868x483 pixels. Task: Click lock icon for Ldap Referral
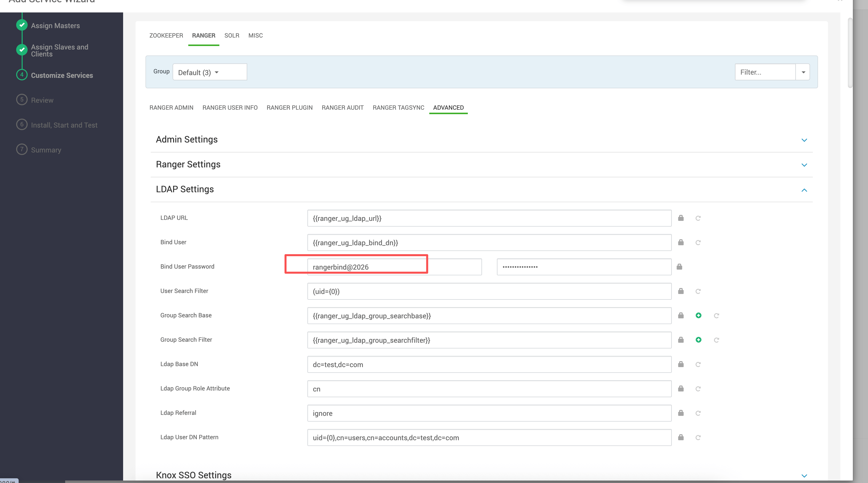(681, 413)
